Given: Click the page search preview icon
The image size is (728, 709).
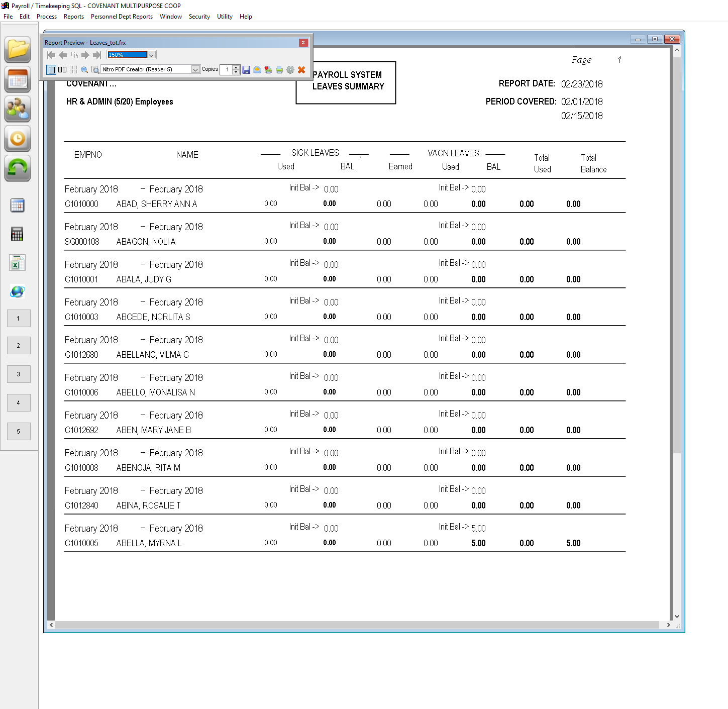Looking at the screenshot, I should [95, 70].
